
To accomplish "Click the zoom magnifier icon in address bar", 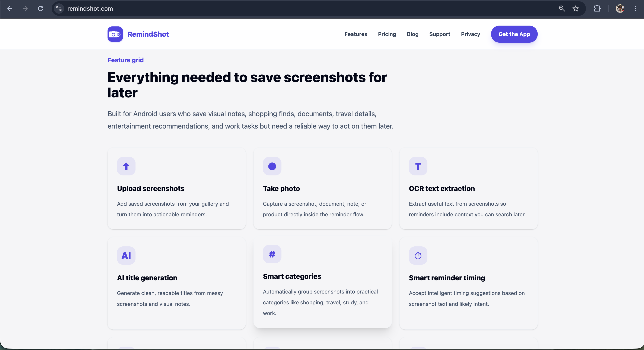I will point(562,9).
